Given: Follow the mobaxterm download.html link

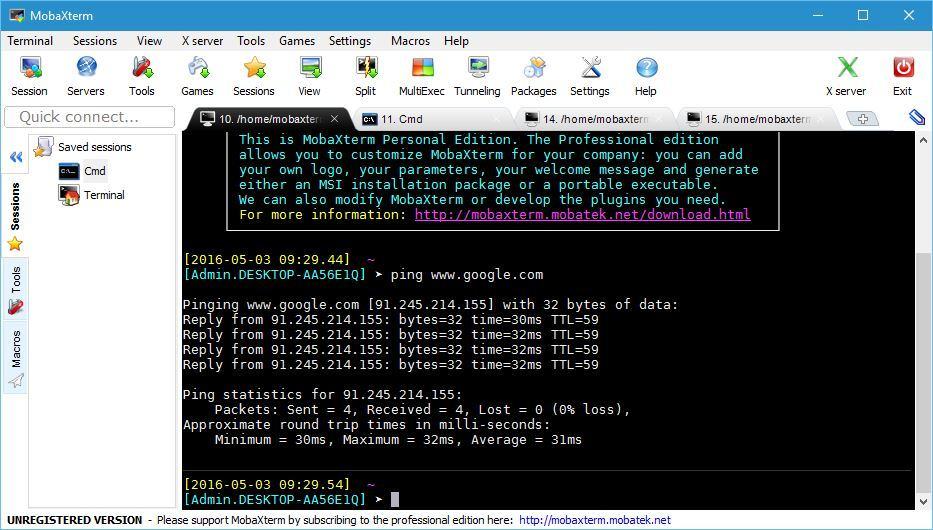Looking at the screenshot, I should (x=583, y=215).
